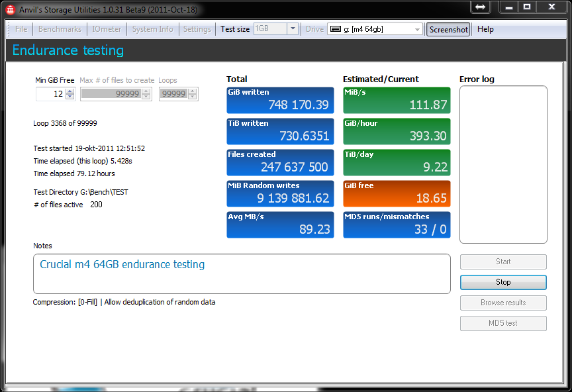
Task: Click the Browse results button
Action: coord(503,303)
